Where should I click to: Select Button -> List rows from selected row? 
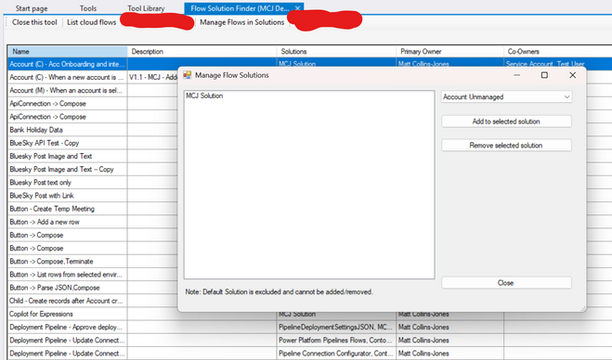[x=68, y=274]
